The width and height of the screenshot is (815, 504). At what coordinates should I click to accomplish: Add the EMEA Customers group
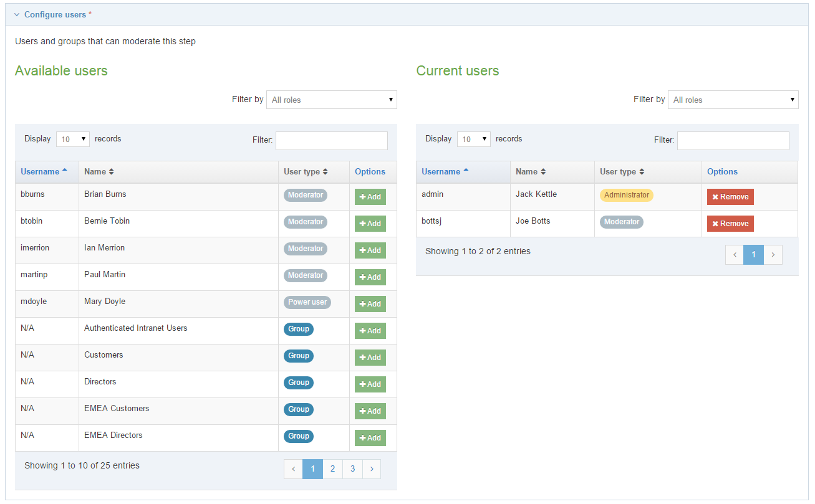(x=370, y=411)
